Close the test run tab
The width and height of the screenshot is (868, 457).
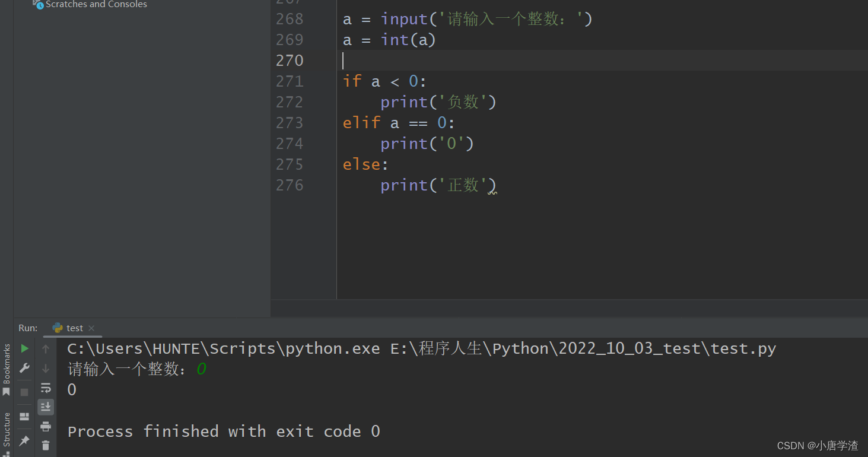click(91, 328)
